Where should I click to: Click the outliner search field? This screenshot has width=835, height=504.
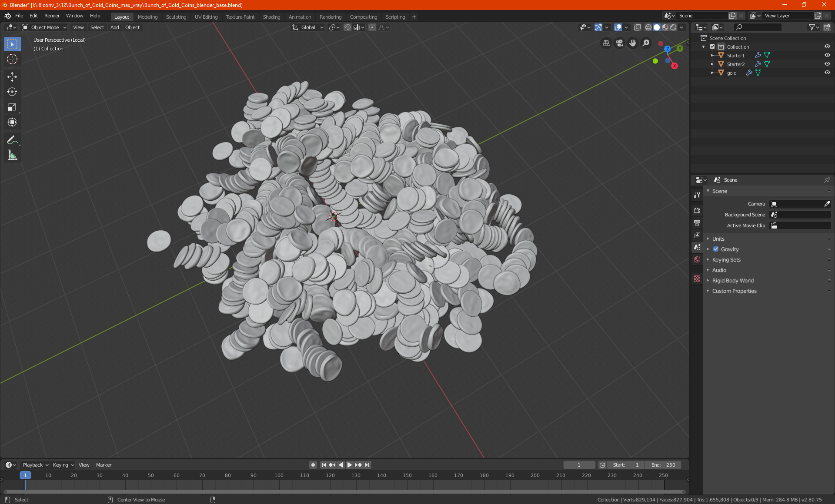pyautogui.click(x=757, y=27)
